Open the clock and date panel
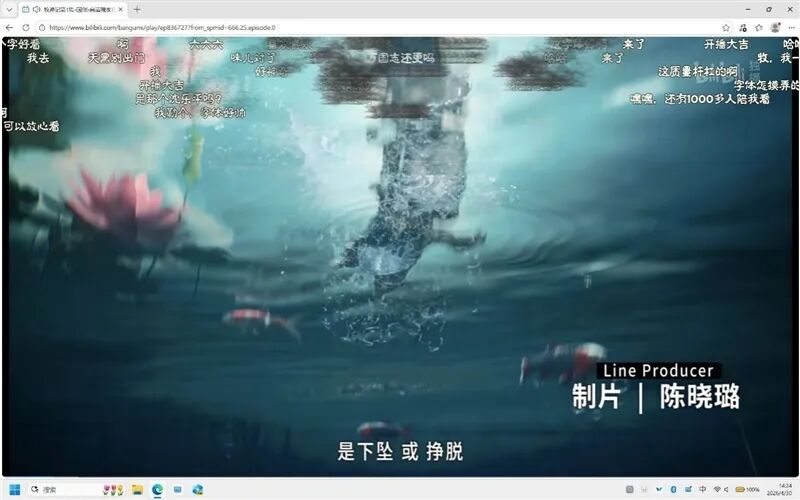 click(779, 489)
